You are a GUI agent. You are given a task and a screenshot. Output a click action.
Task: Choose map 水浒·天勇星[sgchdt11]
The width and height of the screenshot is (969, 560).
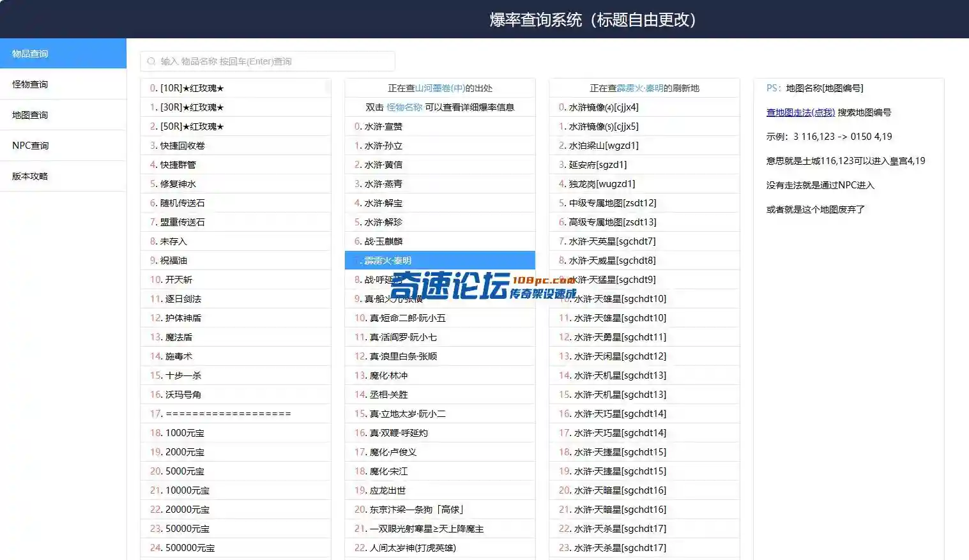[645, 337]
